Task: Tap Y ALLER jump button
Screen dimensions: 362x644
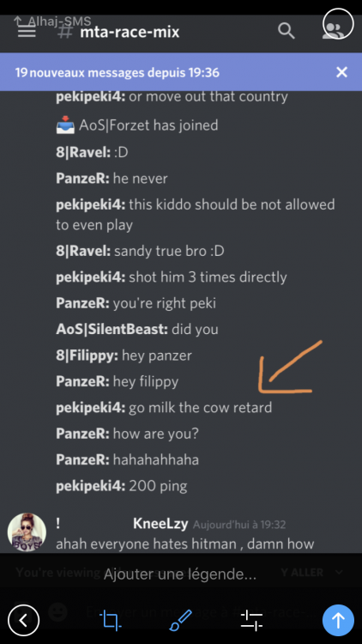Action: [302, 572]
